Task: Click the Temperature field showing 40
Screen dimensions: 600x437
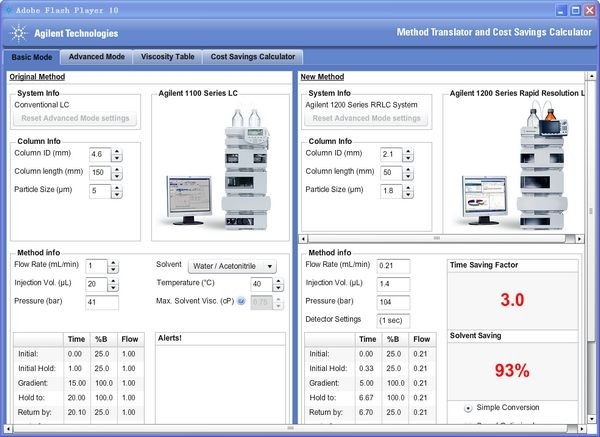Action: (x=261, y=285)
